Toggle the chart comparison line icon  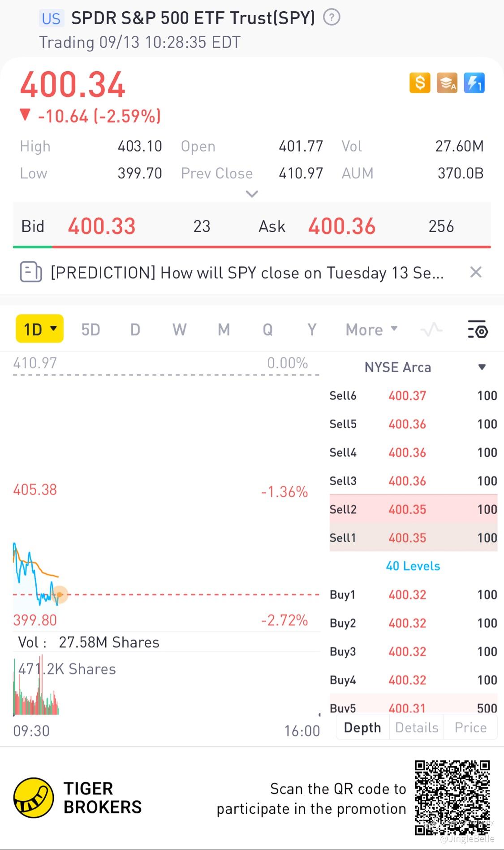[431, 330]
